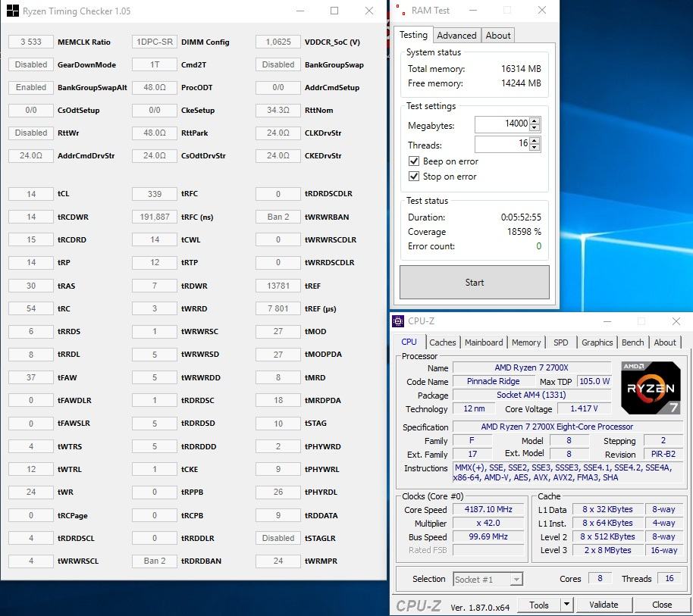Click the CPU-Z title bar chip icon
The height and width of the screenshot is (616, 693).
point(398,321)
